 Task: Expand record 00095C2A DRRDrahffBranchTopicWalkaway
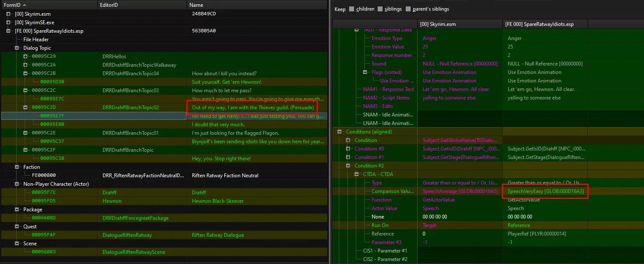click(x=26, y=65)
